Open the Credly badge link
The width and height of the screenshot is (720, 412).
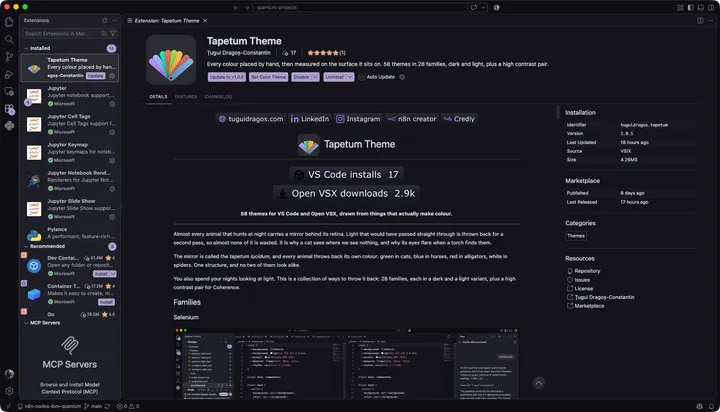pyautogui.click(x=459, y=119)
